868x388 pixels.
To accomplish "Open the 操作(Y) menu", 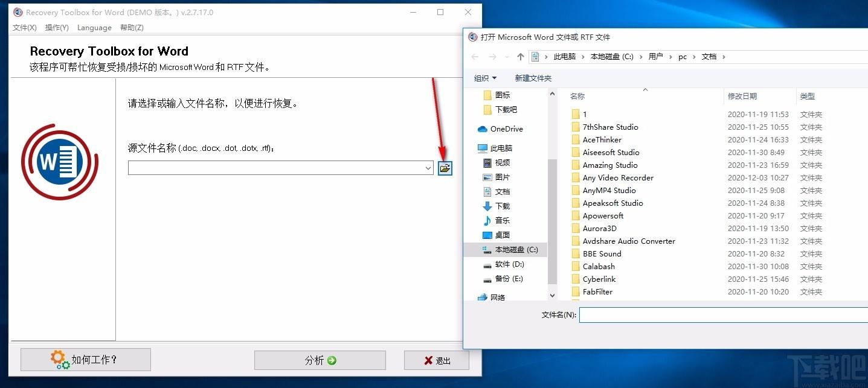I will [57, 28].
